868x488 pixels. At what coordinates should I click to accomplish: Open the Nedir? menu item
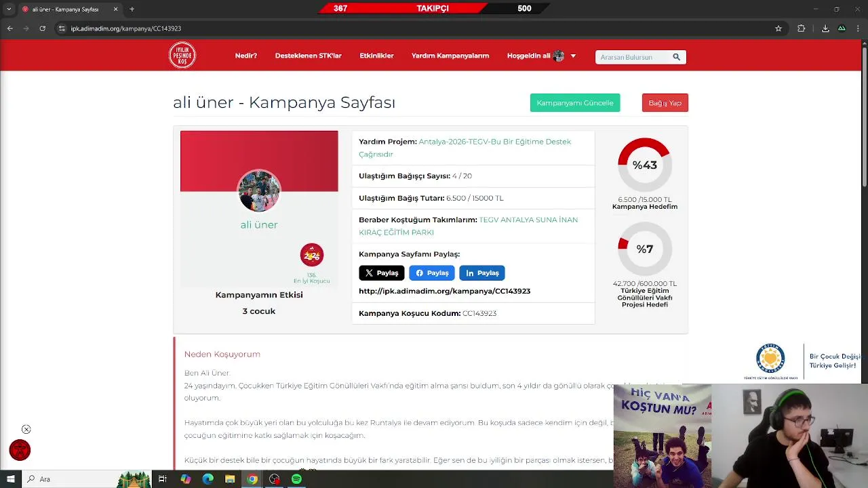coord(245,56)
